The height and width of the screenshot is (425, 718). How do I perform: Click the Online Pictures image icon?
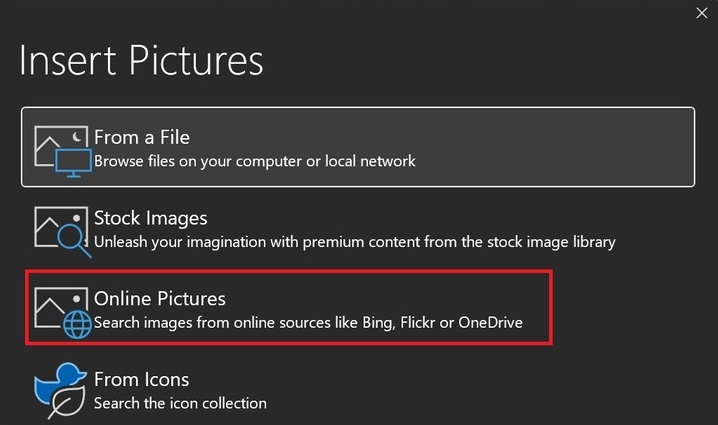50,302
